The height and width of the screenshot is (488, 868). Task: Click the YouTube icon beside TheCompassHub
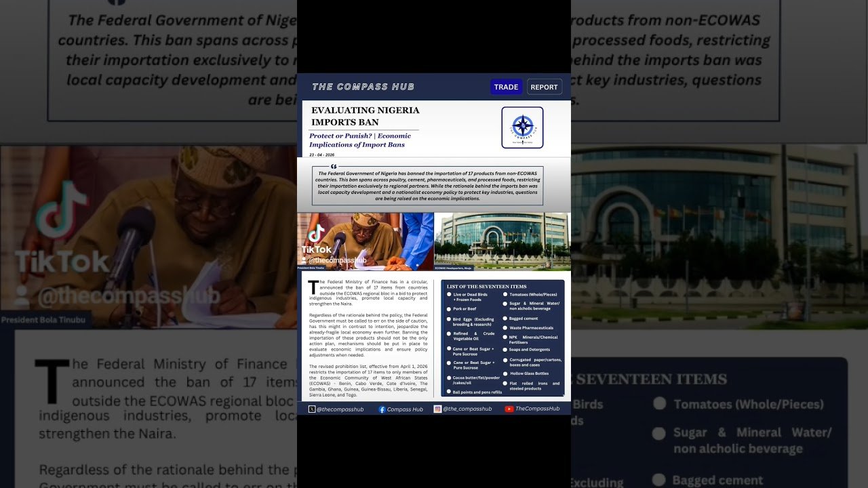click(509, 409)
